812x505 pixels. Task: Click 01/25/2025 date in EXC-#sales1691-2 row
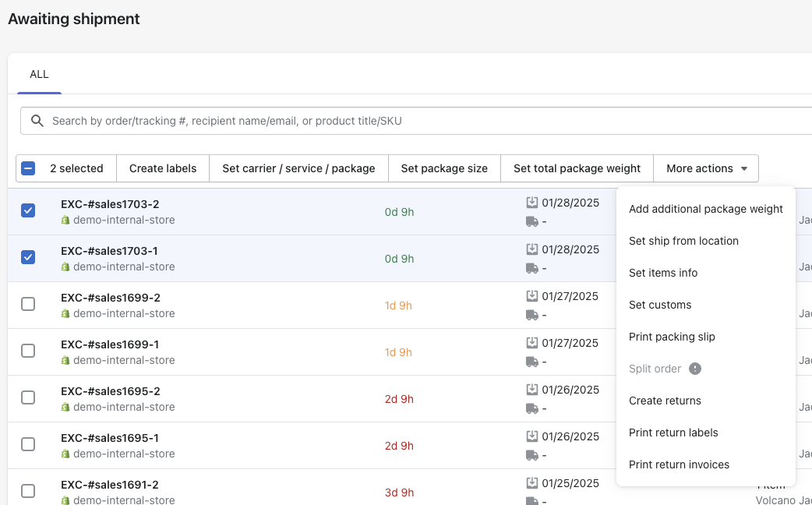pyautogui.click(x=570, y=483)
